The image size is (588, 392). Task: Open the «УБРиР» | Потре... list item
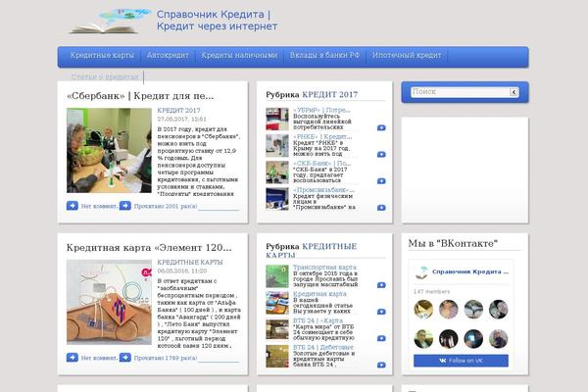pyautogui.click(x=321, y=111)
